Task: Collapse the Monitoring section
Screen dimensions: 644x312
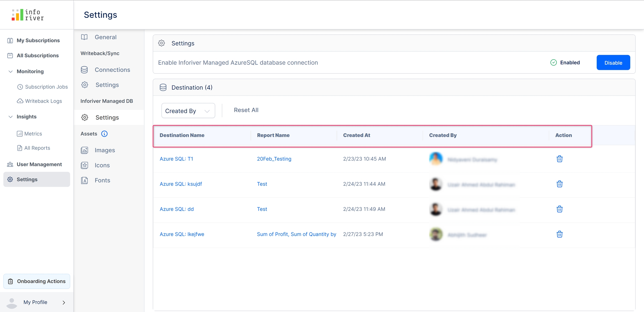Action: click(x=11, y=72)
